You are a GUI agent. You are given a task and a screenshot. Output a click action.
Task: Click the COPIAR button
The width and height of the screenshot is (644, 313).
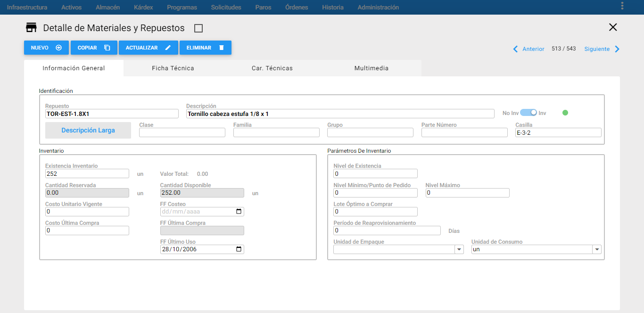pos(94,48)
